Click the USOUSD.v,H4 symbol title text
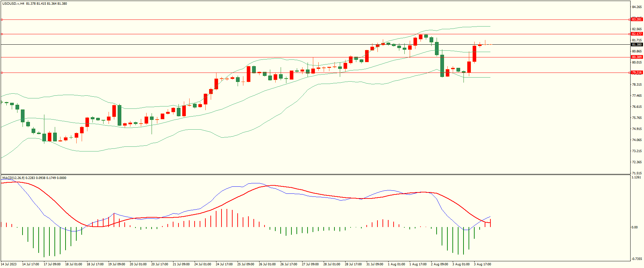The width and height of the screenshot is (644, 268). point(13,4)
